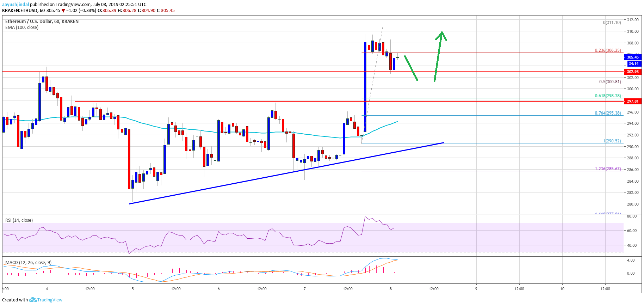The width and height of the screenshot is (644, 306).
Task: Click the EMA (100, close) indicator label
Action: pyautogui.click(x=22, y=27)
